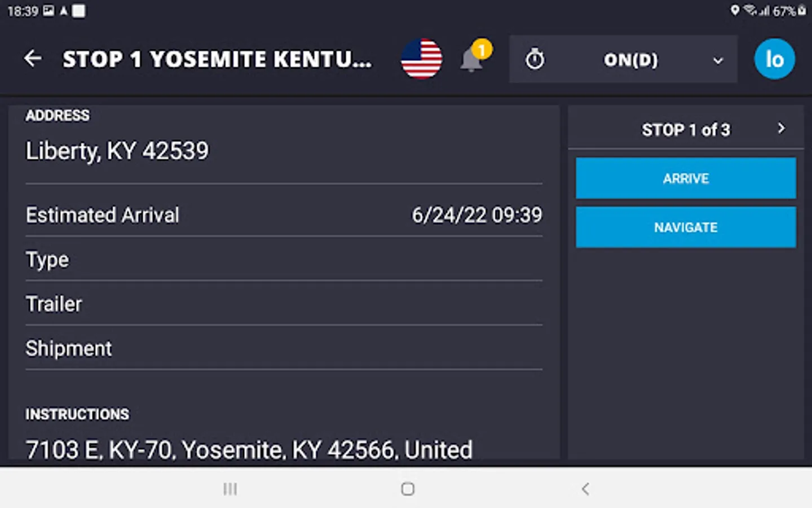Open the stopwatch timer icon
Viewport: 812px width, 508px height.
(535, 59)
